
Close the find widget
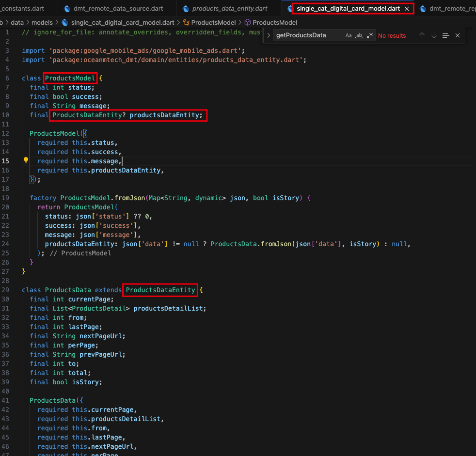(x=458, y=35)
